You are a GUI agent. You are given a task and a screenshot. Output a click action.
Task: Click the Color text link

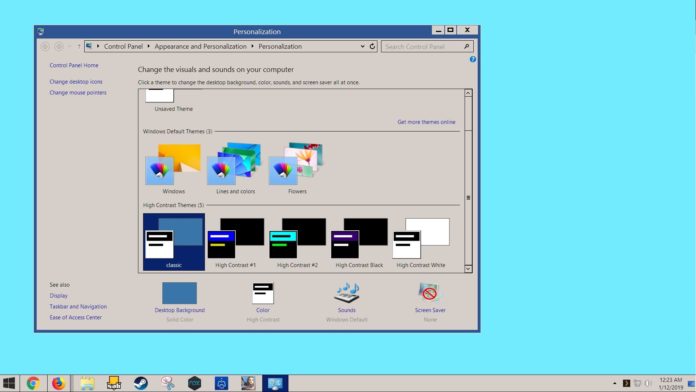263,310
